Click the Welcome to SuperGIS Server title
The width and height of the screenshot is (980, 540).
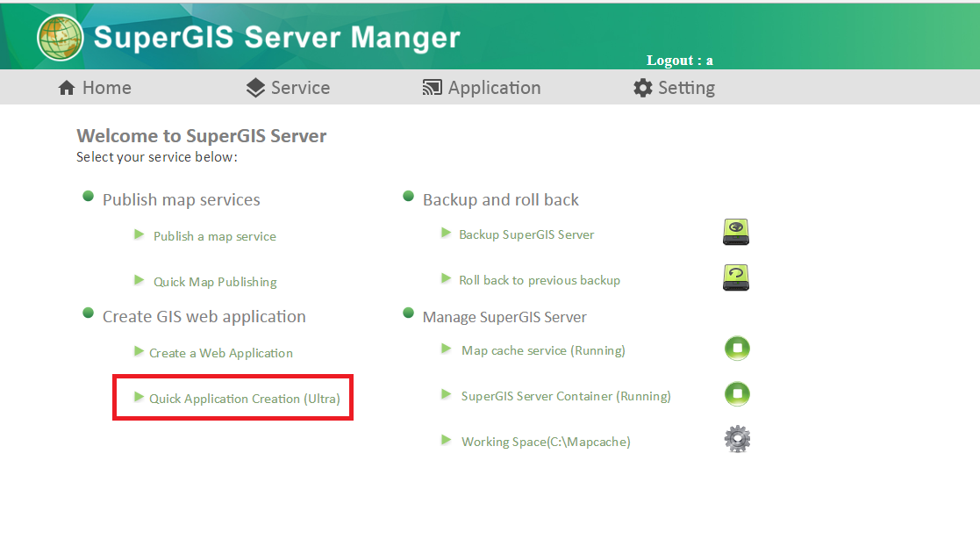(x=201, y=136)
